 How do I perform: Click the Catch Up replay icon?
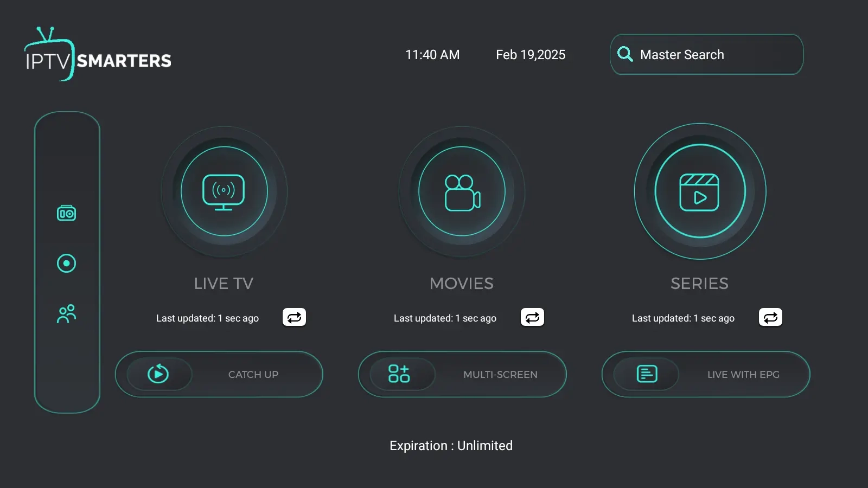158,374
